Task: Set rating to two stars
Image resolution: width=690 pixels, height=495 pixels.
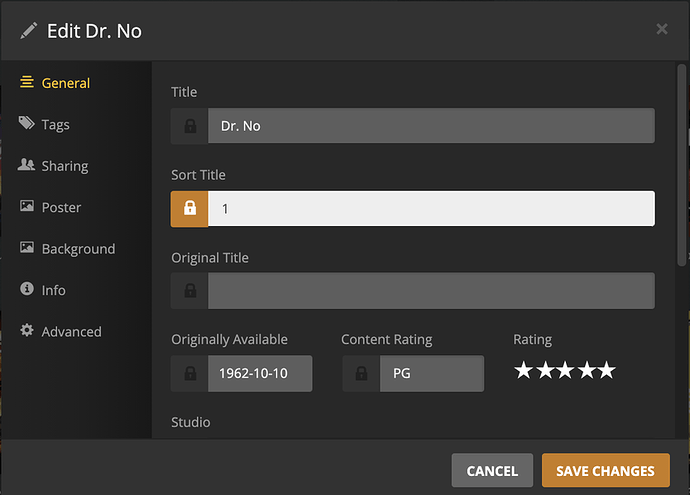Action: pyautogui.click(x=545, y=370)
